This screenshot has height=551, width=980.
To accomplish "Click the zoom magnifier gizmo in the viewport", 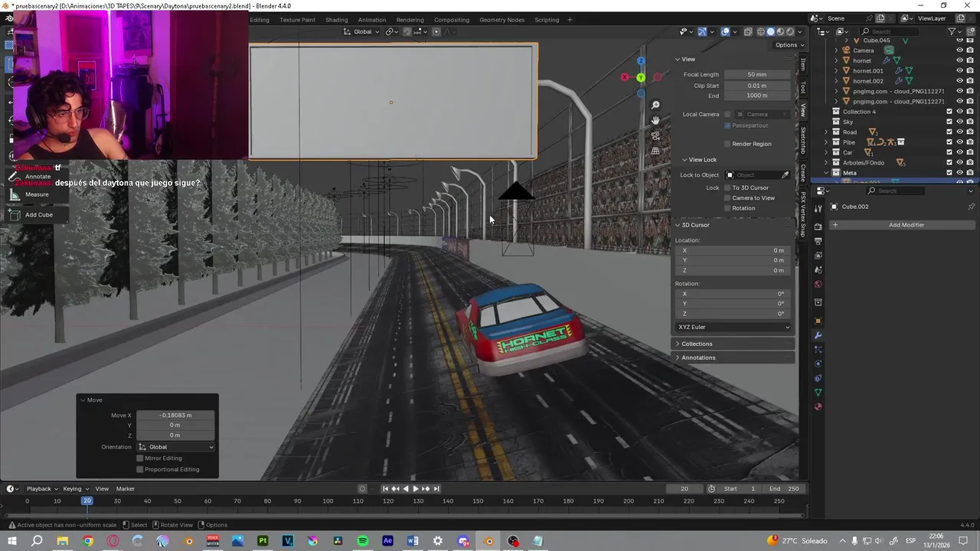I will click(x=655, y=105).
